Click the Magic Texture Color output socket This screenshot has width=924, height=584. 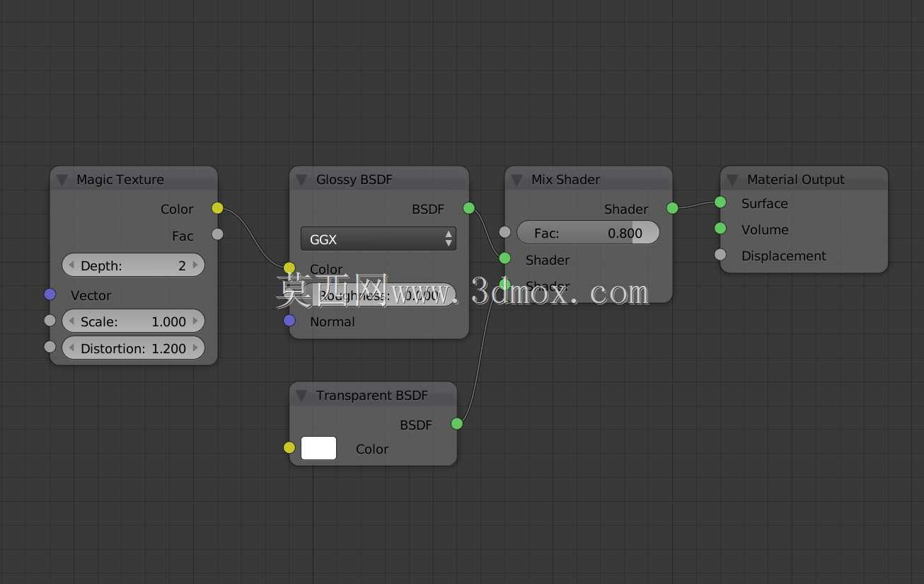(x=217, y=208)
